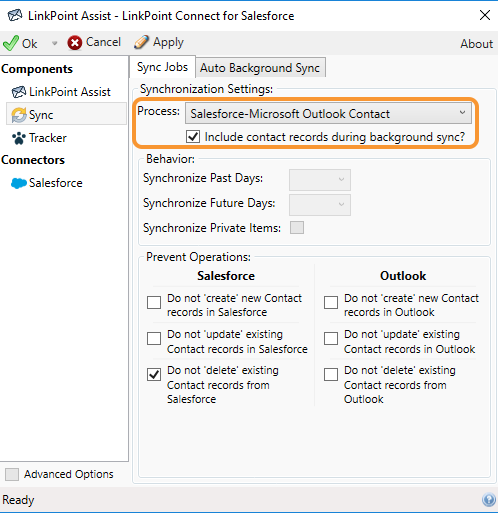Toggle Synchronize Private Items checkbox

point(297,228)
